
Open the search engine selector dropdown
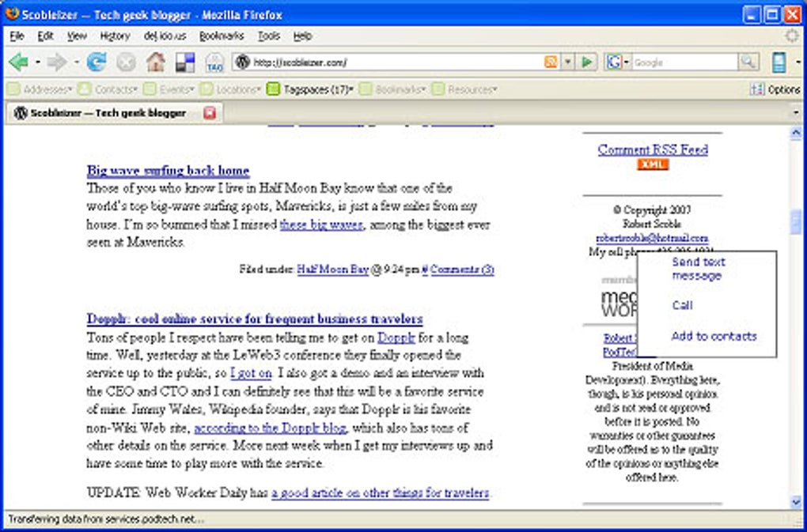[x=627, y=62]
